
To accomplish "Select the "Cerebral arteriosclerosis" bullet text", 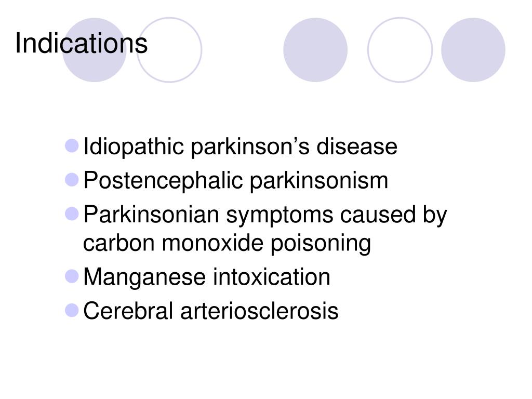I will tap(210, 311).
